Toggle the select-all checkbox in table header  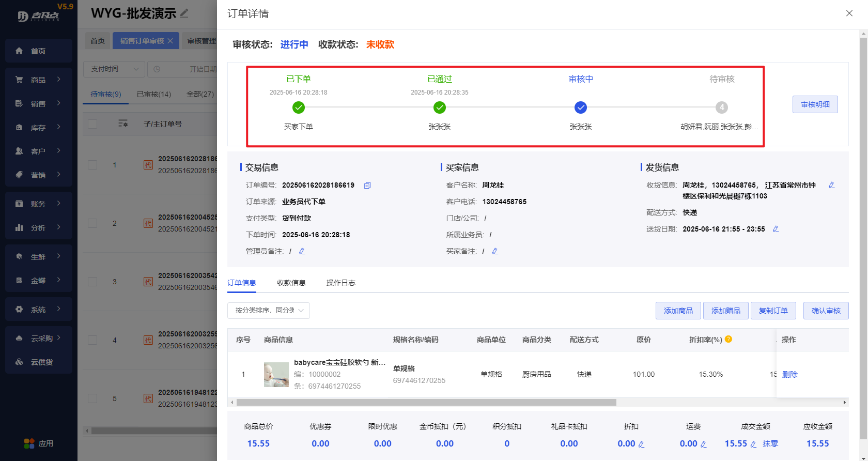tap(92, 124)
